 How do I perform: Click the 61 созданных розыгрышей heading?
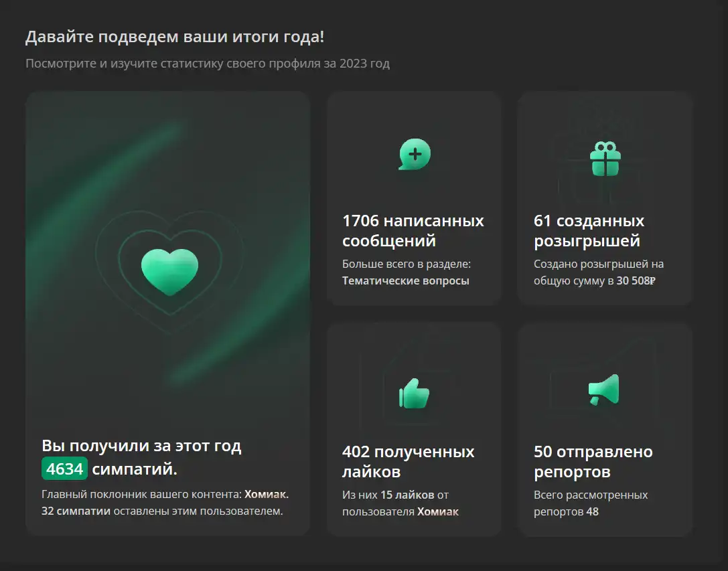coord(589,231)
